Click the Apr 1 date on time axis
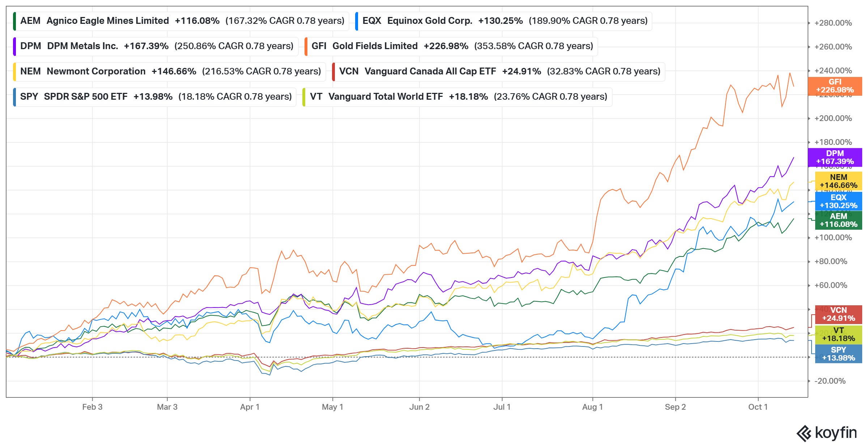This screenshot has width=868, height=448. point(250,407)
